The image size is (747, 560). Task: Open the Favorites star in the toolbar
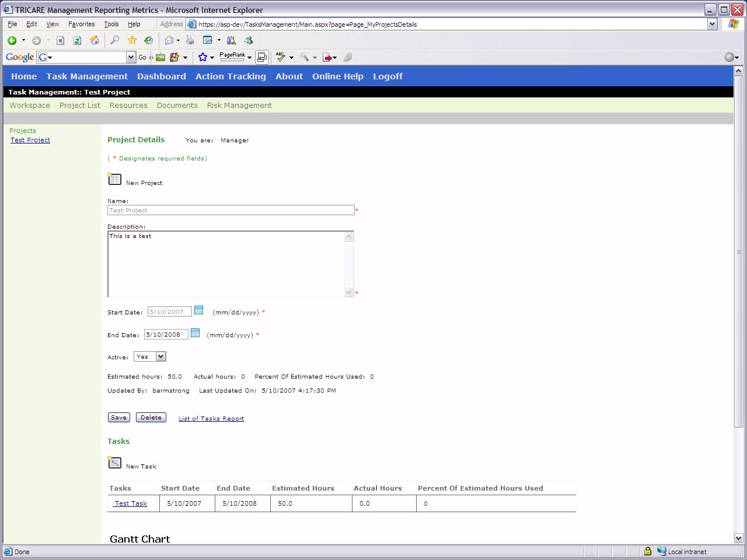(x=132, y=40)
